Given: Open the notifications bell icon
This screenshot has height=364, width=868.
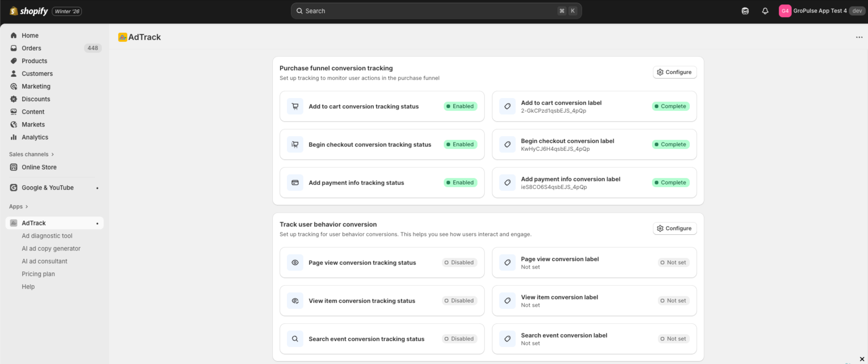Looking at the screenshot, I should click(765, 10).
